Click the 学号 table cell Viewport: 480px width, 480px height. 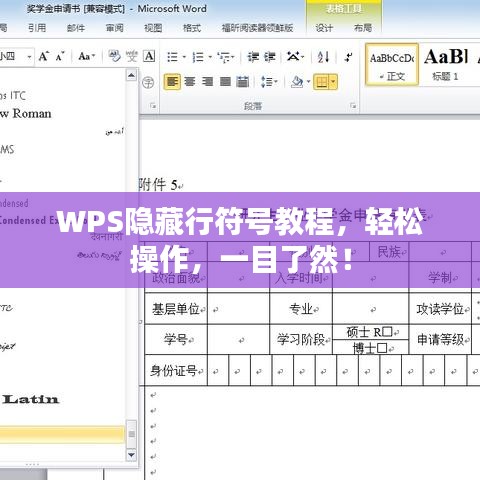tap(176, 339)
